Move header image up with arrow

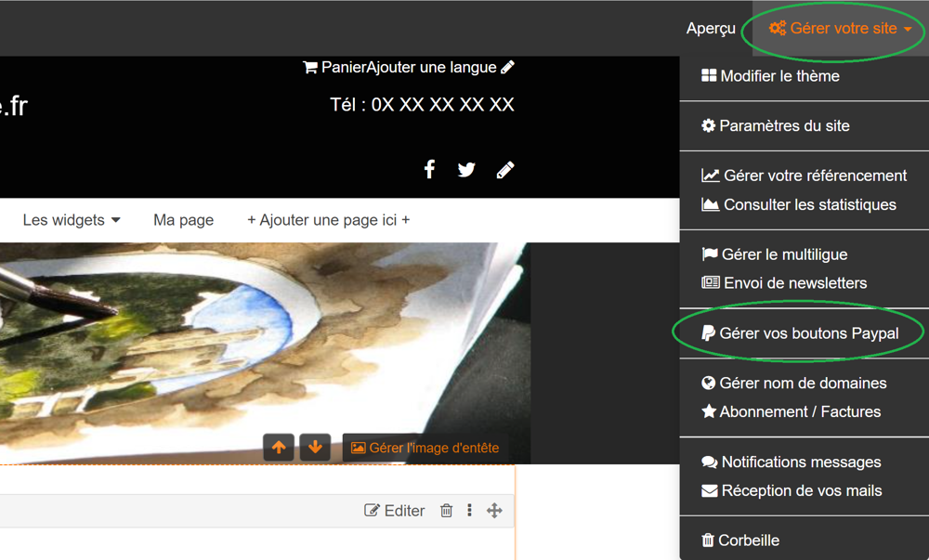279,448
